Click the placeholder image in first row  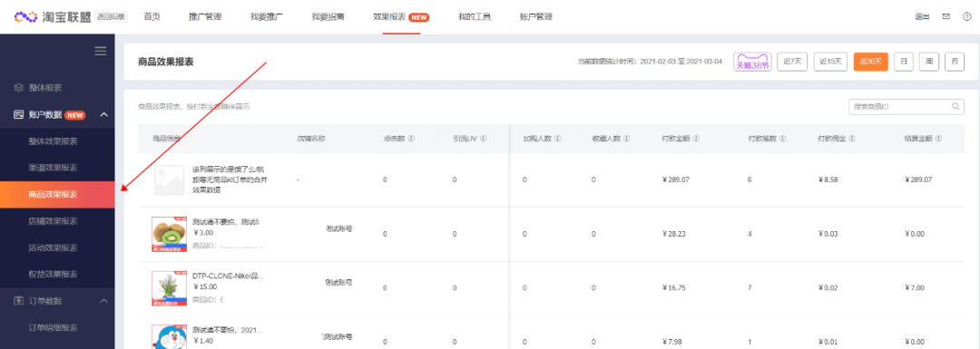170,180
